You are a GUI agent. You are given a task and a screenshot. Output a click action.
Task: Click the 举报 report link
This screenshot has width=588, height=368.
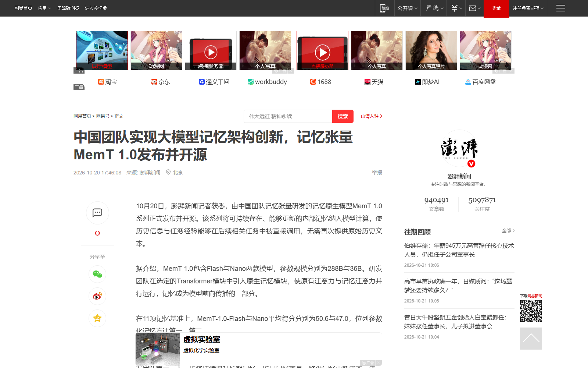click(377, 173)
